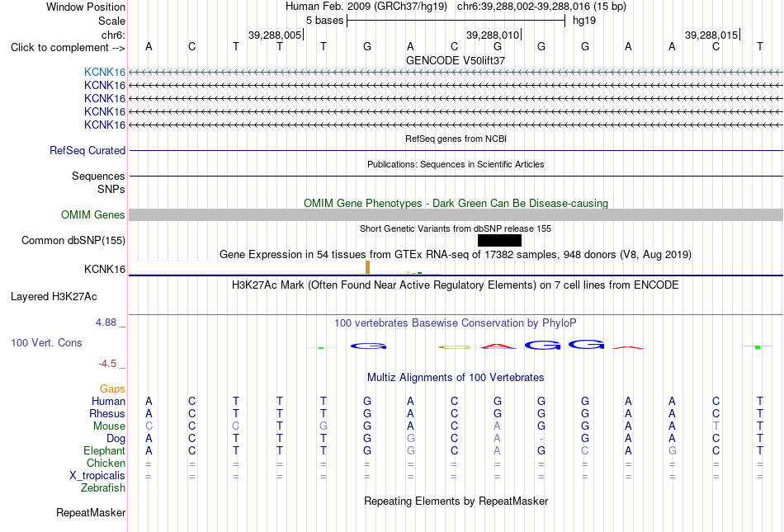This screenshot has width=784, height=532.
Task: Click the 39,288,015 position label
Action: coord(711,35)
